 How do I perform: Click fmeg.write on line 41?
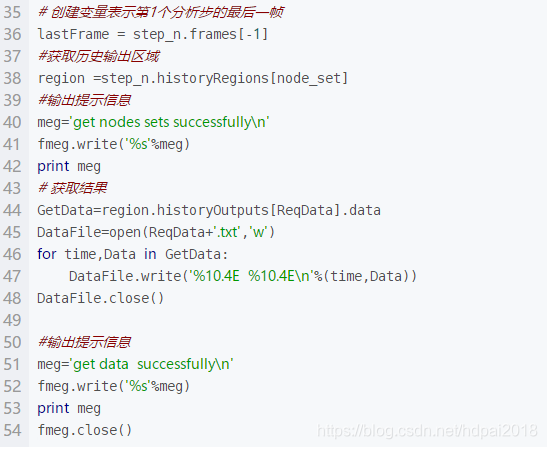point(77,144)
